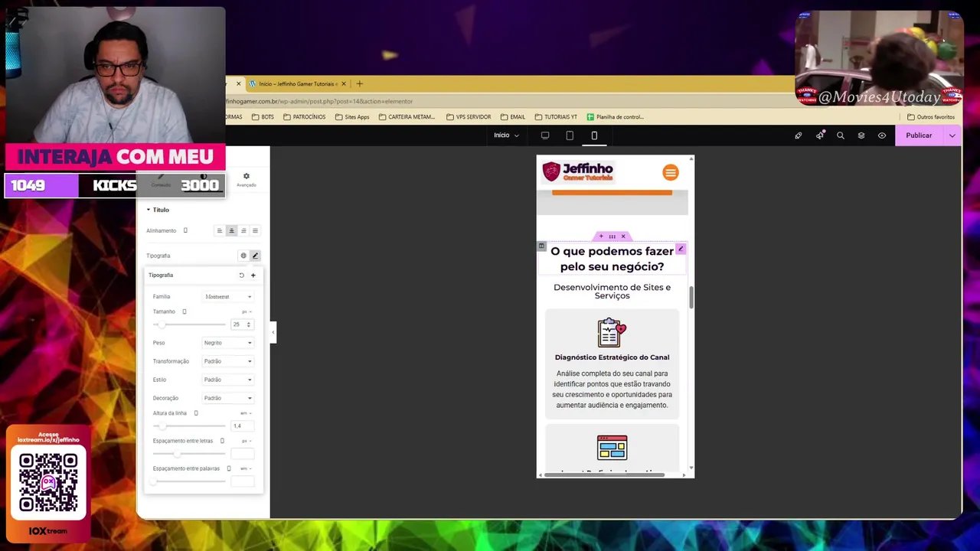Click the Jeffinho Gamer Tutoriais logo
Image resolution: width=980 pixels, height=551 pixels.
pos(578,172)
